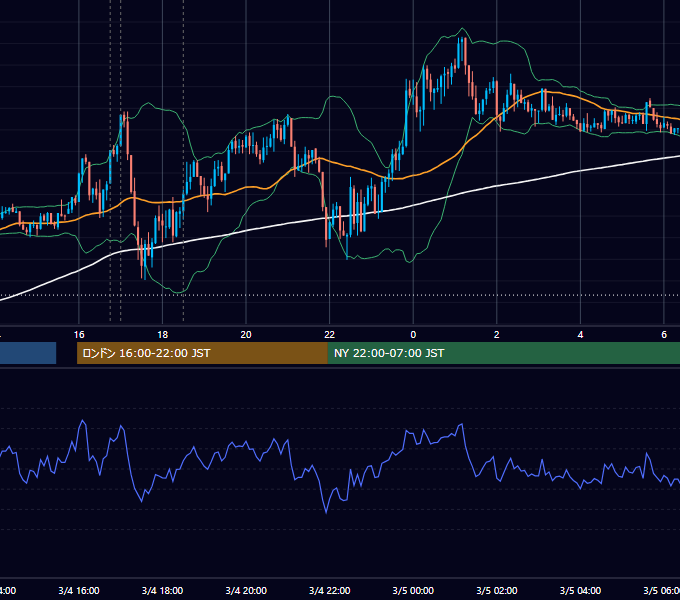
Task: Click the 3/4 16:00 date label
Action: [x=79, y=591]
